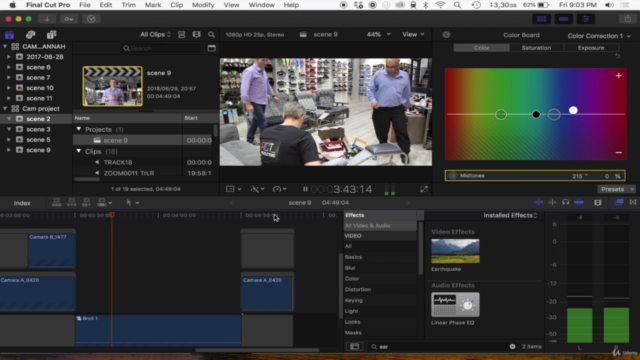
Task: Open the keyword editor key icon
Action: pos(69,19)
